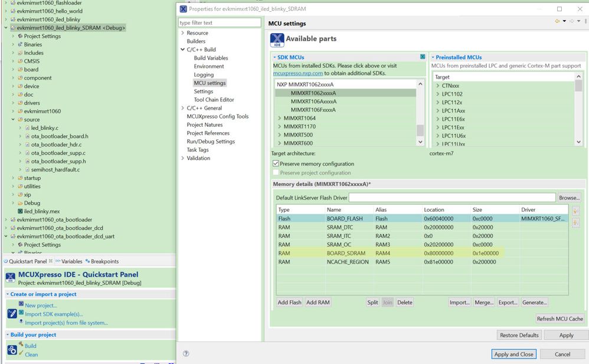
Task: Collapse the SDK MCUs section
Action: tap(274, 57)
